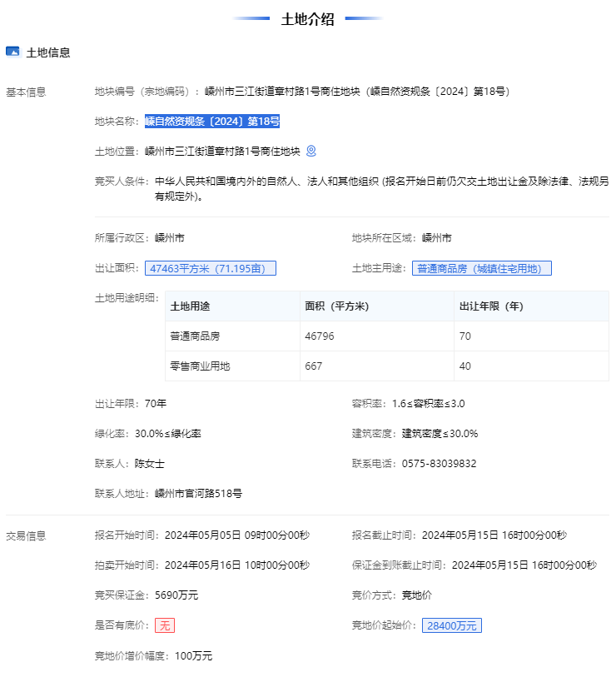Click the 普通商品房（城镇住宅用地） main use tag
Screen dimensions: 616x677
[x=481, y=268]
